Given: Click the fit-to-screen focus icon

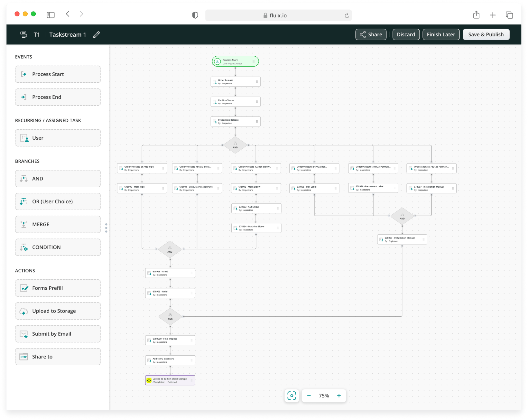Looking at the screenshot, I should click(292, 396).
